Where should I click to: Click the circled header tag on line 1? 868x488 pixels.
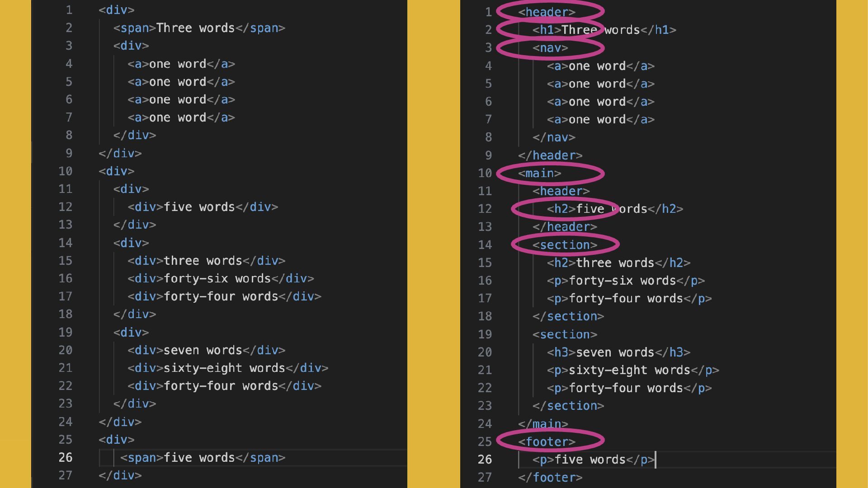click(547, 12)
